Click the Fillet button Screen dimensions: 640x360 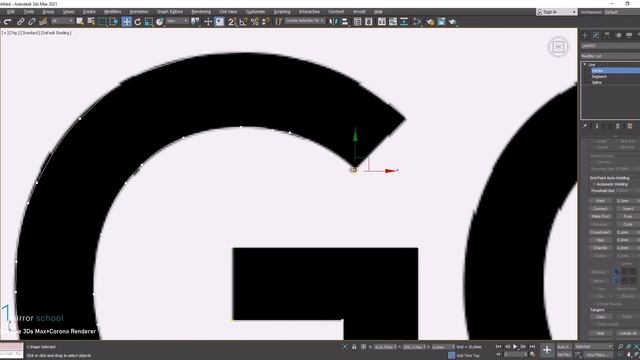pyautogui.click(x=600, y=240)
